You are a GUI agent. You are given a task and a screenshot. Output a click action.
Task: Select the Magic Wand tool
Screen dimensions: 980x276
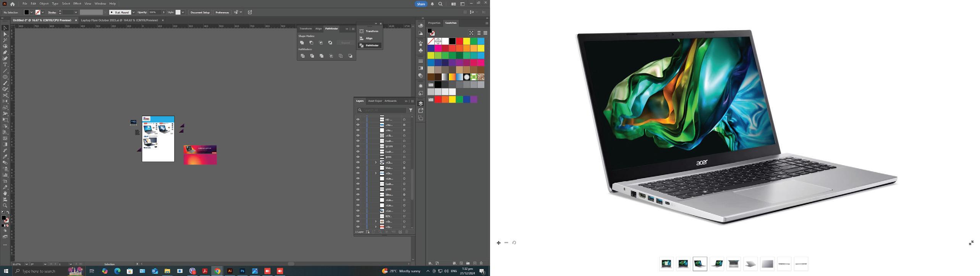click(x=5, y=40)
